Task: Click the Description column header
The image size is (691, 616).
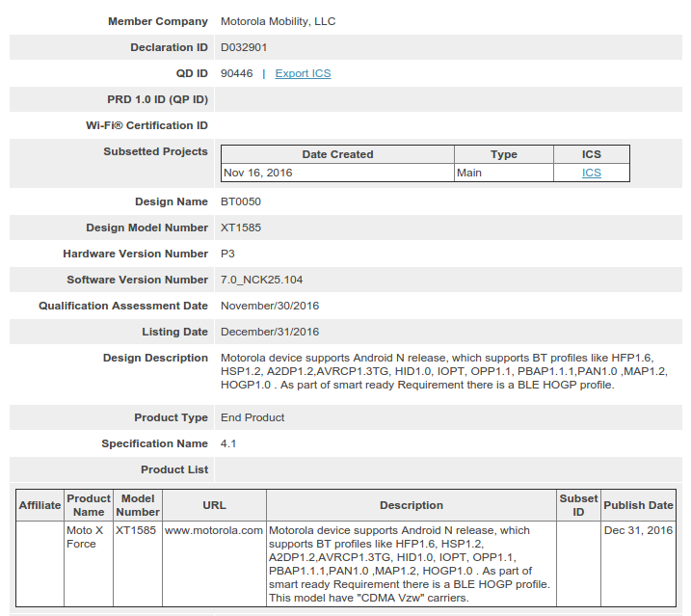Action: (x=412, y=505)
